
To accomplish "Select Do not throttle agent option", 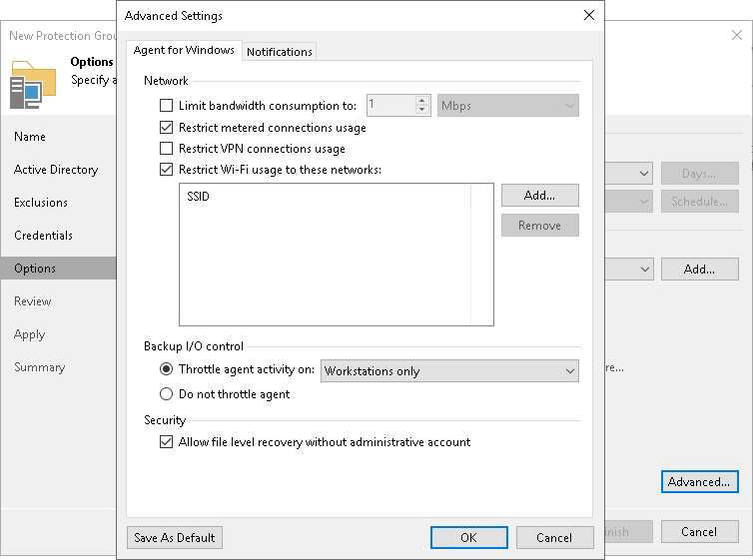I will (x=166, y=394).
